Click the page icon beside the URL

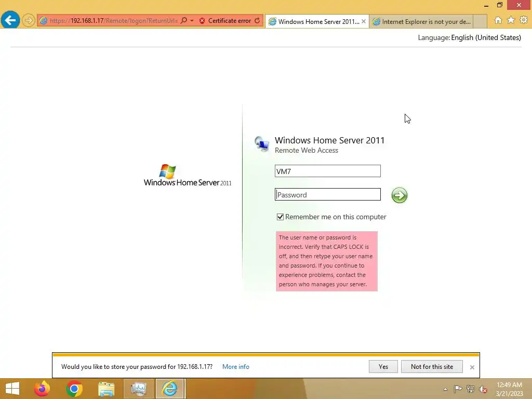click(44, 21)
